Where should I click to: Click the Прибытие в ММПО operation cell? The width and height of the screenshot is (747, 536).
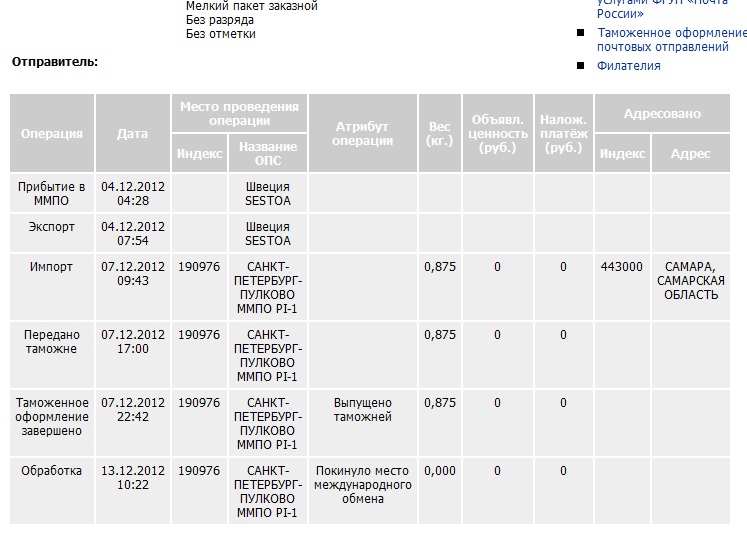click(52, 193)
